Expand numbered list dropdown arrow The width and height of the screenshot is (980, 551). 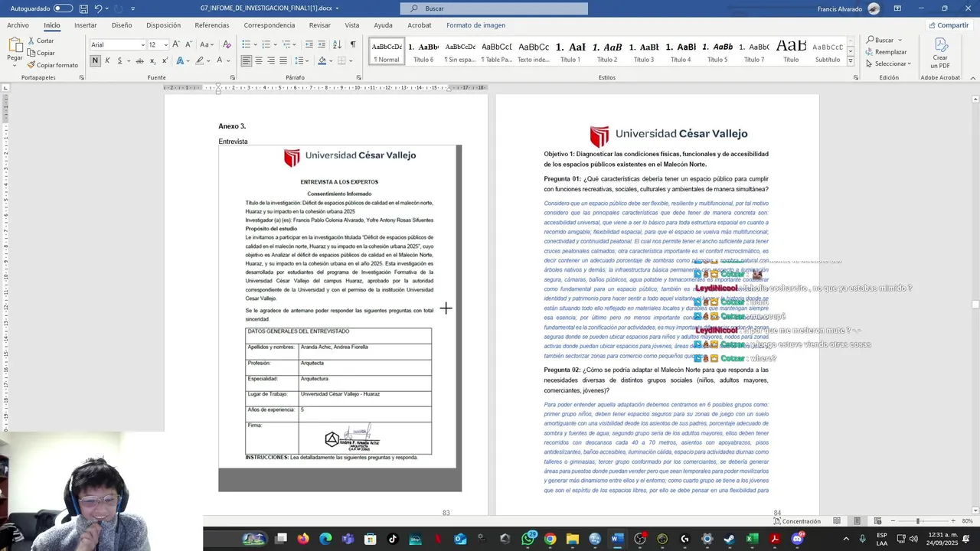click(277, 44)
